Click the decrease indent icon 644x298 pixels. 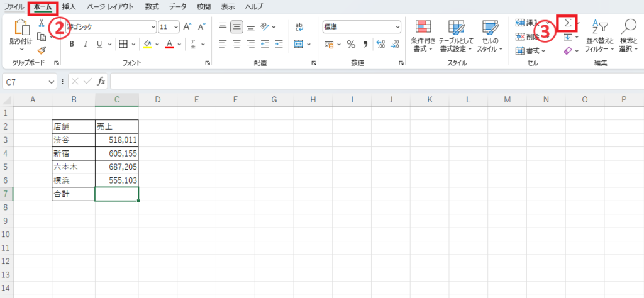265,44
